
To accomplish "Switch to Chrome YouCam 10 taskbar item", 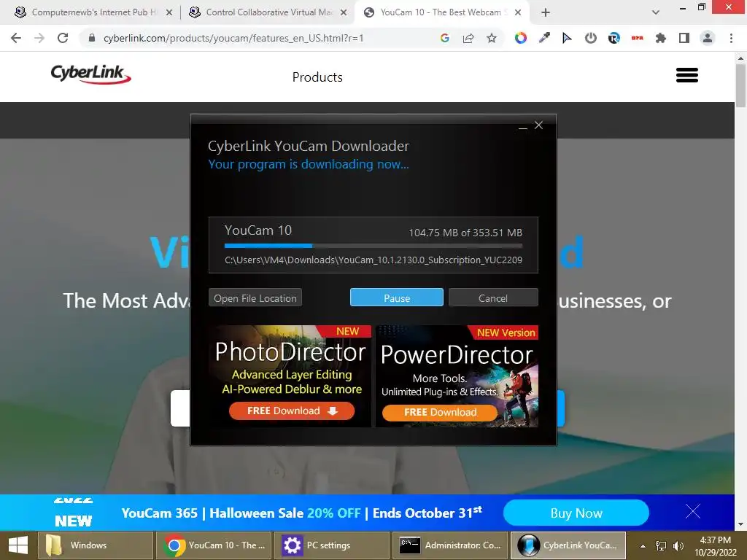I will click(x=214, y=545).
